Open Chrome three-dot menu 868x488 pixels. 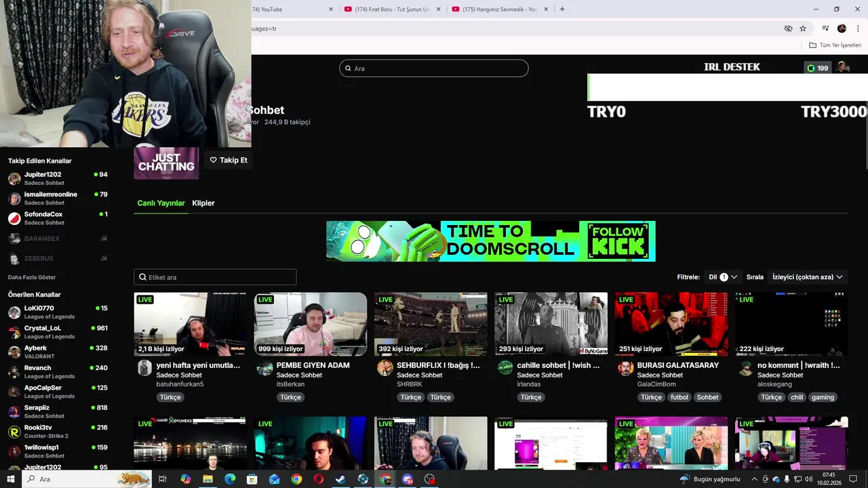[x=857, y=28]
